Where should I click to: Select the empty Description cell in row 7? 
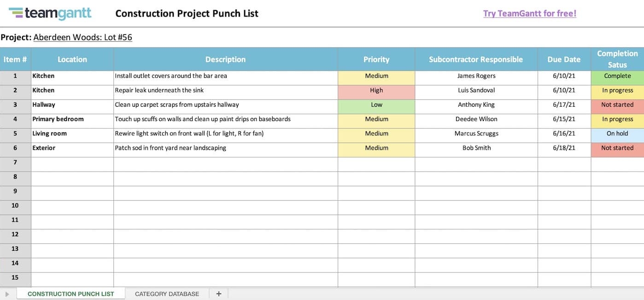[225, 162]
